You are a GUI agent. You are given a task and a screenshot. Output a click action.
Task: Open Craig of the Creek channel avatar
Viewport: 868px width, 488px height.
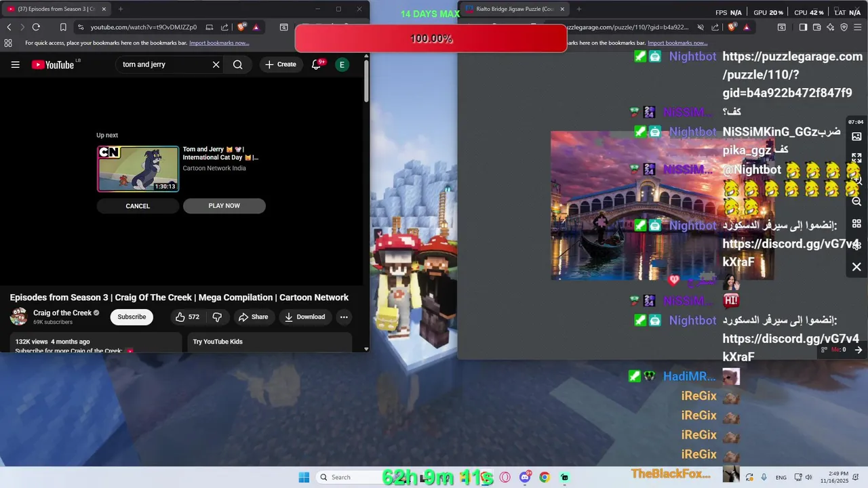[19, 317]
